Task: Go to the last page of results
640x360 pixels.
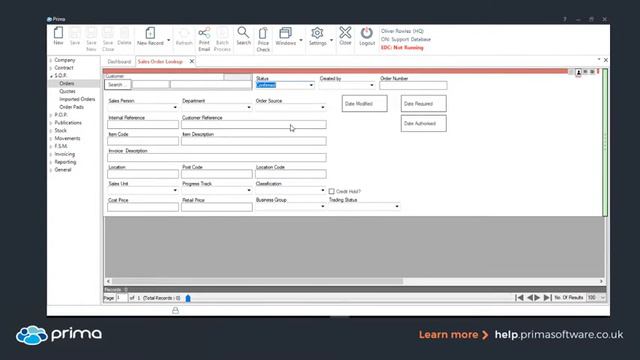Action: (548, 298)
